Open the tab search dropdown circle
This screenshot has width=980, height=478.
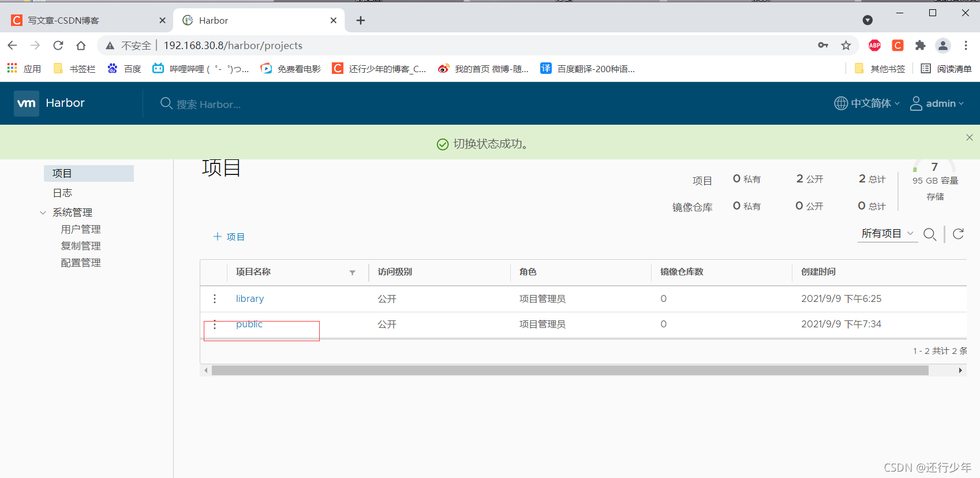pos(867,20)
